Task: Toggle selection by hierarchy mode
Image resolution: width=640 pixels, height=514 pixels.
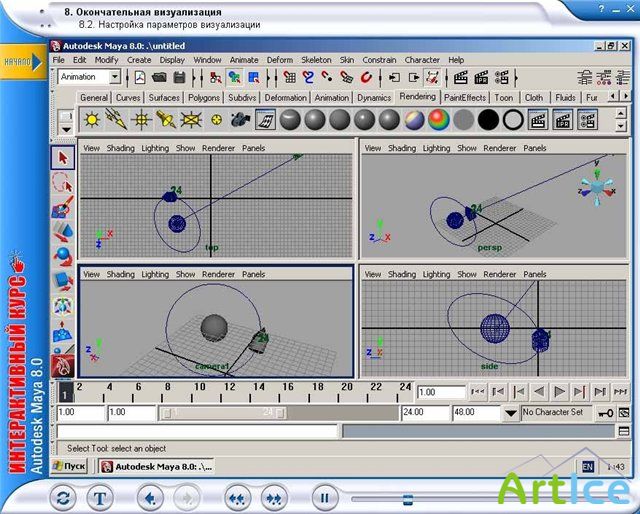Action: point(215,77)
